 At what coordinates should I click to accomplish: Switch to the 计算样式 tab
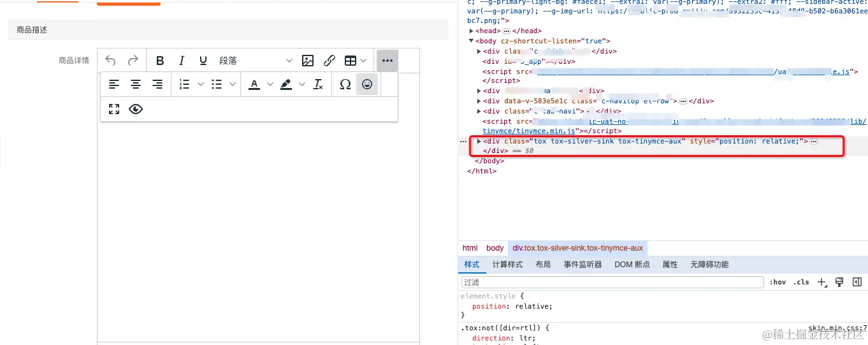[507, 265]
